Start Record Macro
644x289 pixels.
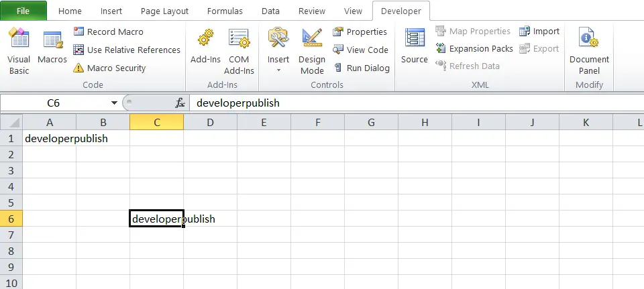pos(109,32)
